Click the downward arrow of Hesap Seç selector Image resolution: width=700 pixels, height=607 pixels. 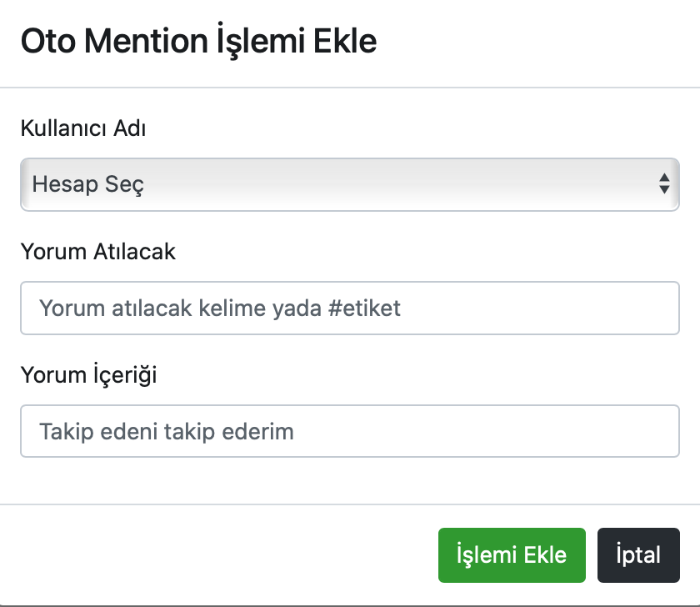point(664,189)
